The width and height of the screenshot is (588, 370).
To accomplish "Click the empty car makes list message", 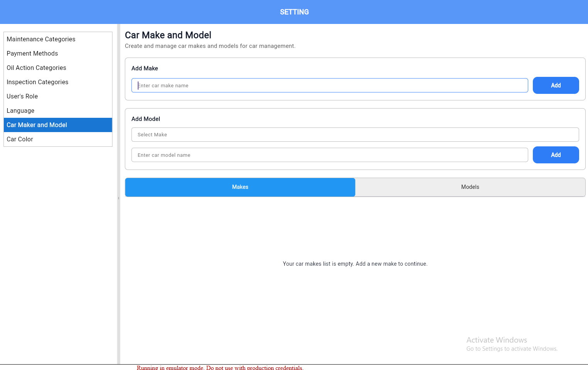I will [355, 264].
